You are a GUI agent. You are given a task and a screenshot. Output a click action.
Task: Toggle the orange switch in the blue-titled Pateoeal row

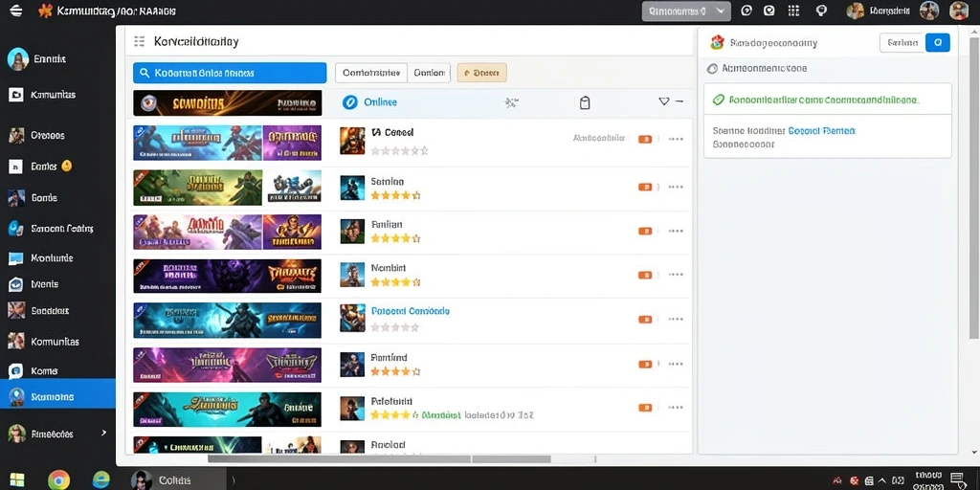tap(645, 320)
